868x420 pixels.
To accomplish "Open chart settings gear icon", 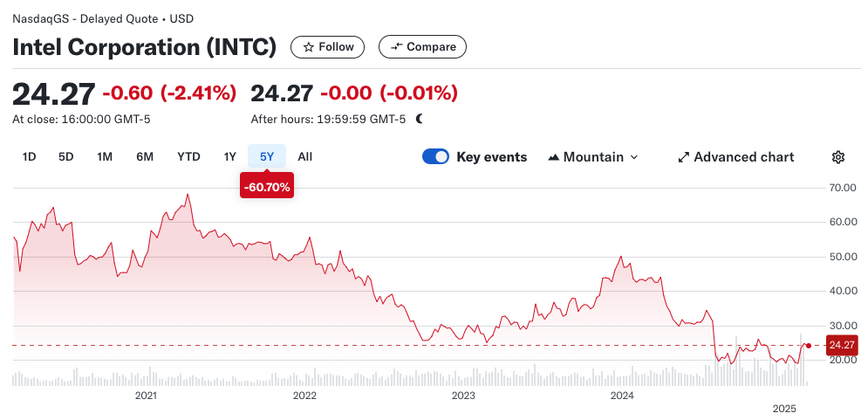I will click(x=838, y=157).
